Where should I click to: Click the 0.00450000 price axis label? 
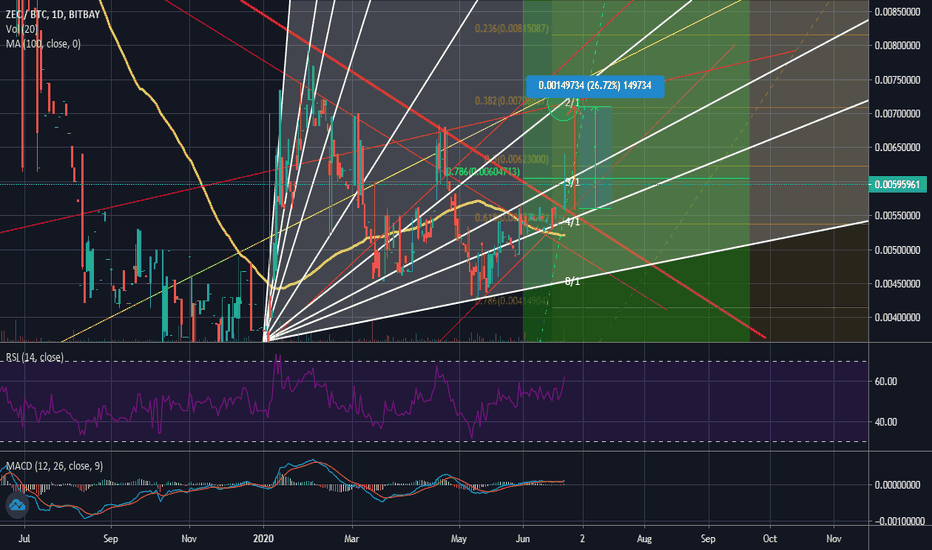pos(898,284)
